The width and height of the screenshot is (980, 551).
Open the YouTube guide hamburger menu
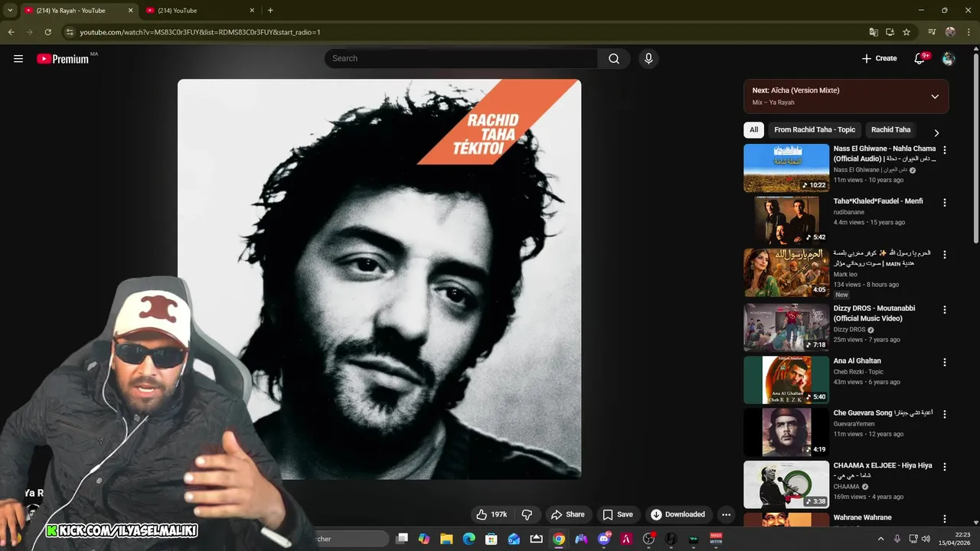(18, 58)
